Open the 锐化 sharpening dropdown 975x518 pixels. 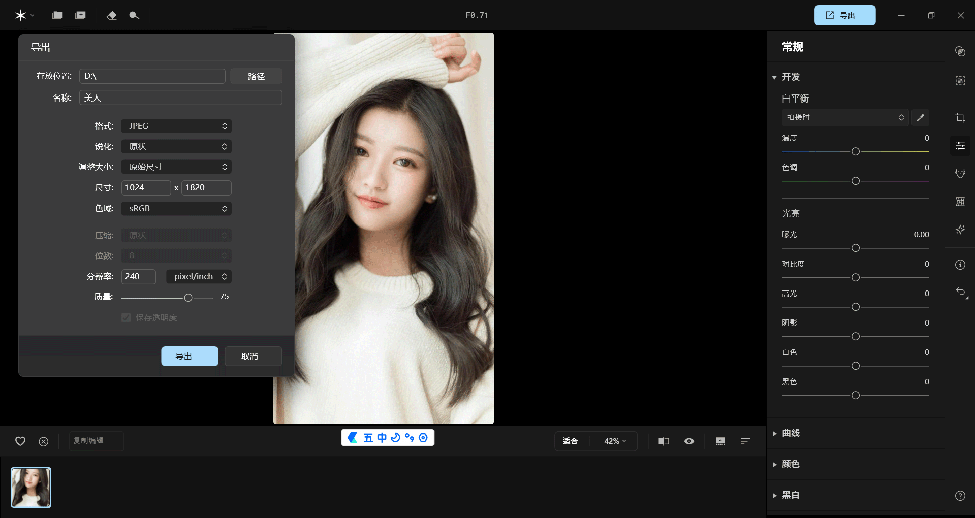(177, 146)
